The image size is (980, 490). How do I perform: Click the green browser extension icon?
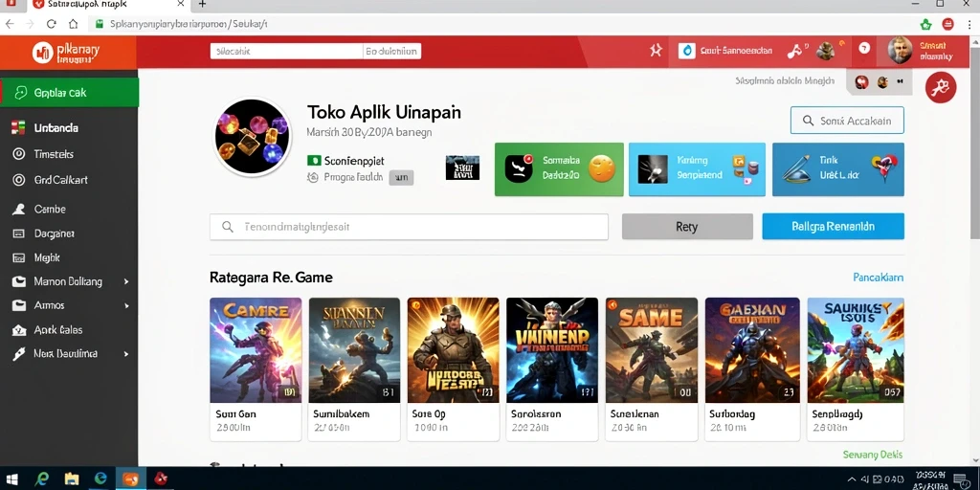926,24
